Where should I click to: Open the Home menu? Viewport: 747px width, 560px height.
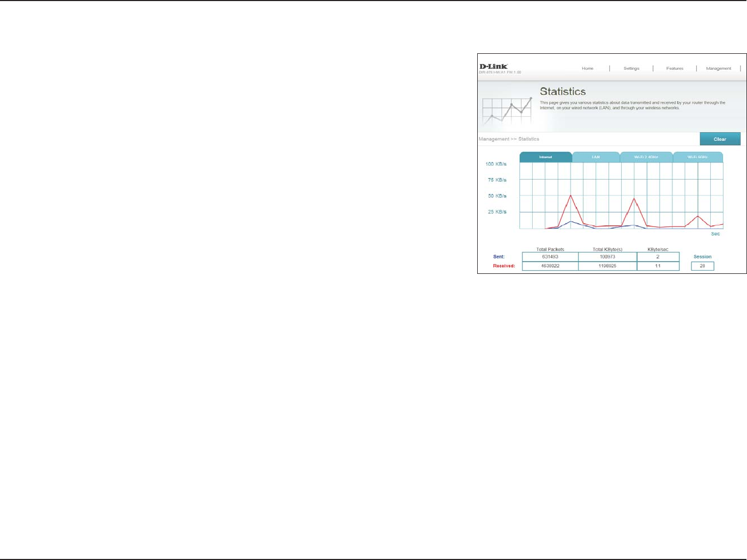tap(588, 68)
